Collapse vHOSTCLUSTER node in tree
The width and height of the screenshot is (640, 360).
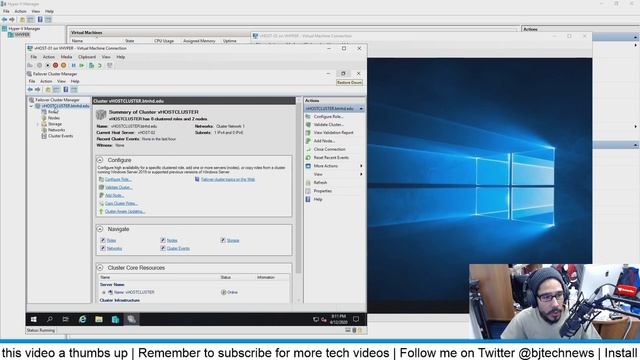pos(31,106)
